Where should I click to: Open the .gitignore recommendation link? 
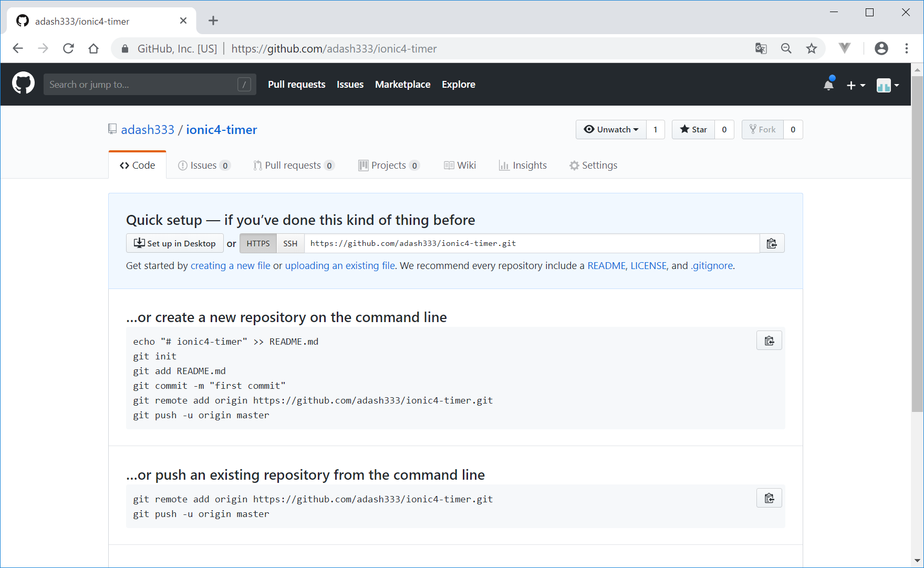pyautogui.click(x=711, y=265)
